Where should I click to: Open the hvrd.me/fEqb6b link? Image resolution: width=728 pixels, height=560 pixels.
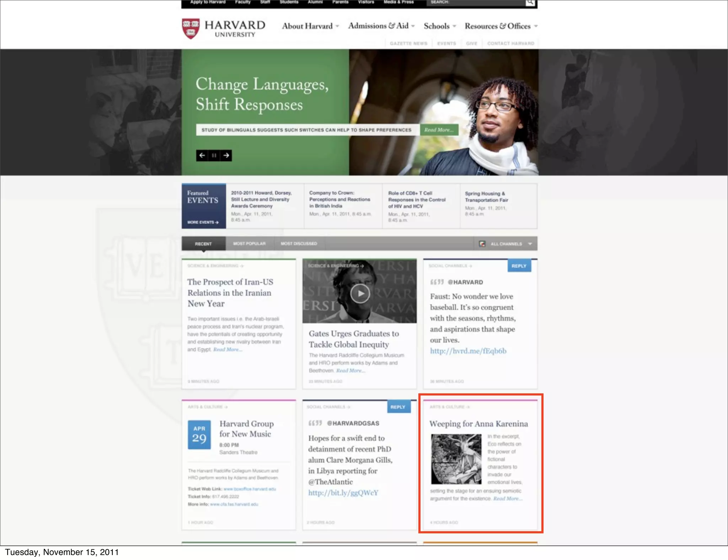pos(468,351)
